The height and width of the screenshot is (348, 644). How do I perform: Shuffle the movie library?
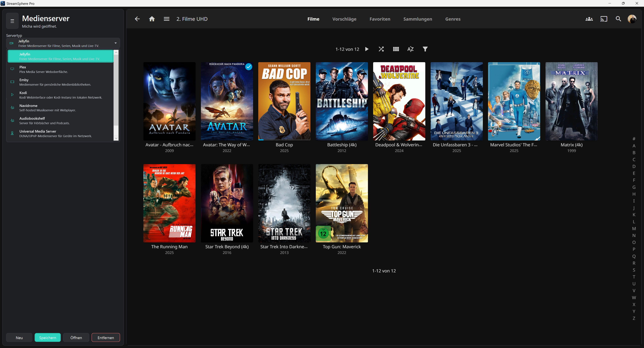[x=381, y=49]
